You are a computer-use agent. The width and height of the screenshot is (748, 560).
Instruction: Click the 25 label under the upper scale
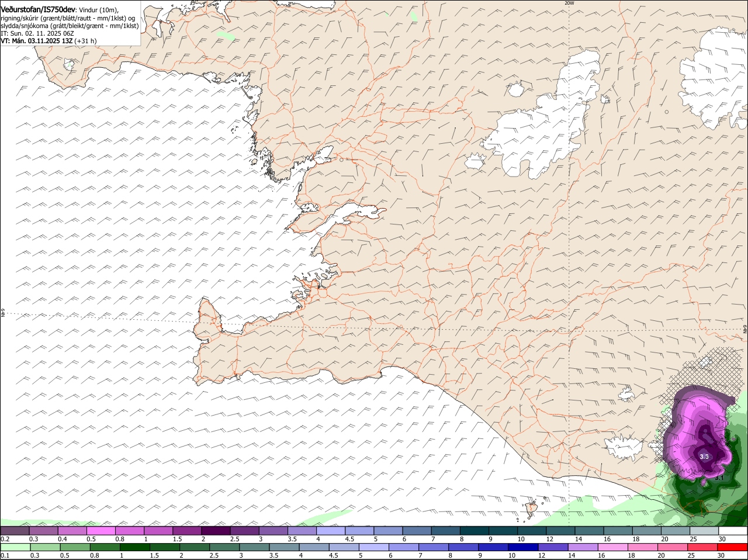(694, 539)
